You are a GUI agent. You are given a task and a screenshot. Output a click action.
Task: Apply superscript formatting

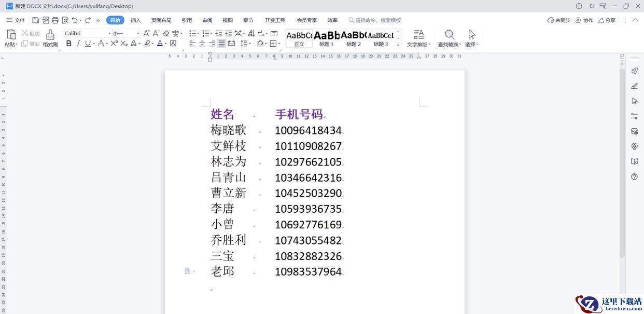(114, 44)
